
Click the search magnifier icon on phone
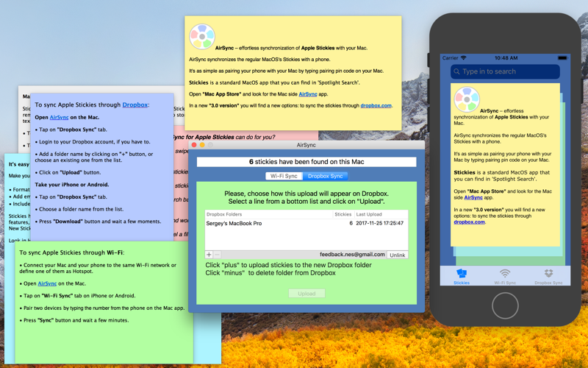pyautogui.click(x=456, y=71)
